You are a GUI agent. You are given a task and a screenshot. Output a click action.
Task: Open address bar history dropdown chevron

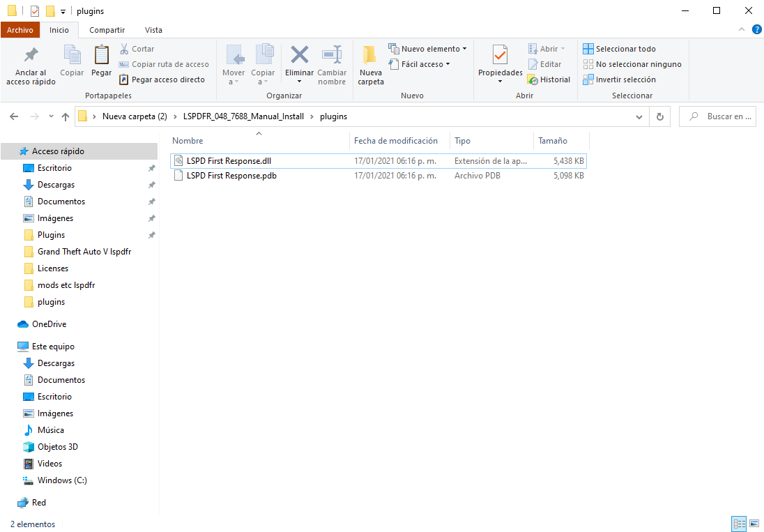pos(639,116)
